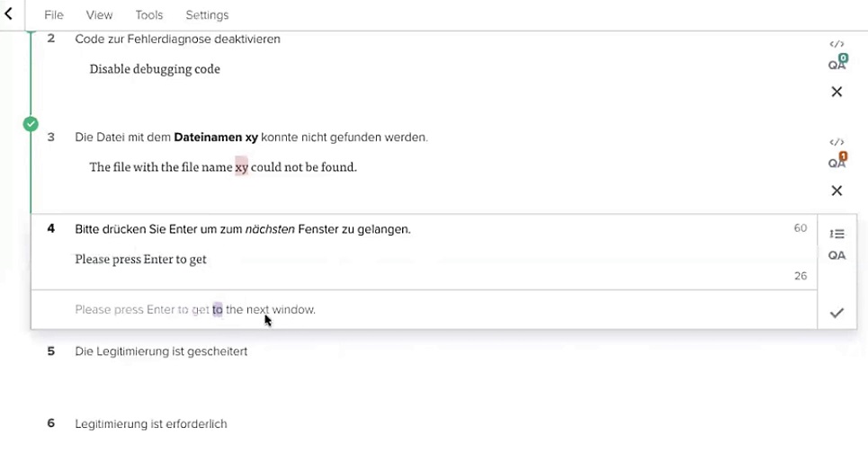Select segment 6 'Legitimierung ist erforderlich'
Screen dimensions: 868x453
[x=151, y=424]
